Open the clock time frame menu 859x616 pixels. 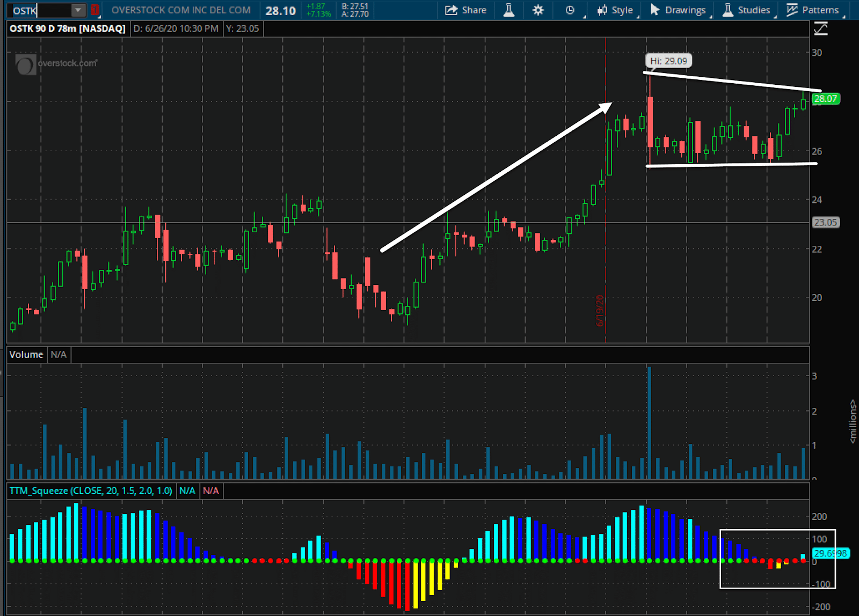571,10
